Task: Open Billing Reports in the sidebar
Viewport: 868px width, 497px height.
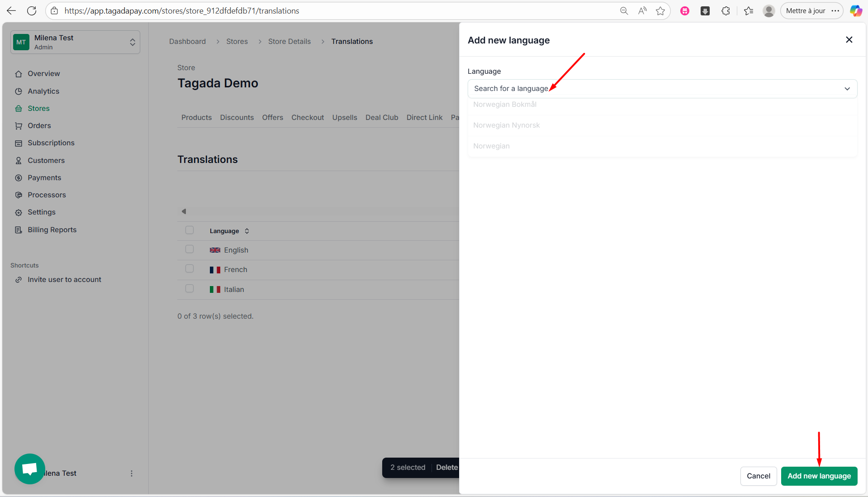Action: point(52,230)
